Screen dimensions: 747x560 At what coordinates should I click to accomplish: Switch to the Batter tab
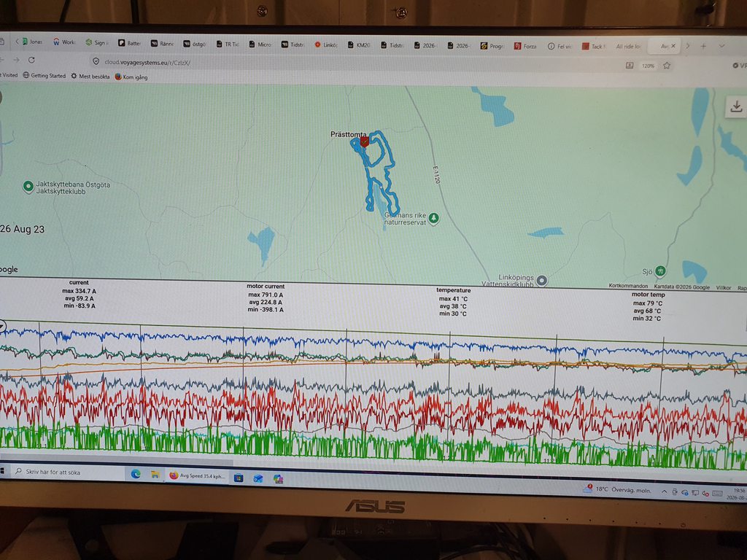(x=129, y=43)
